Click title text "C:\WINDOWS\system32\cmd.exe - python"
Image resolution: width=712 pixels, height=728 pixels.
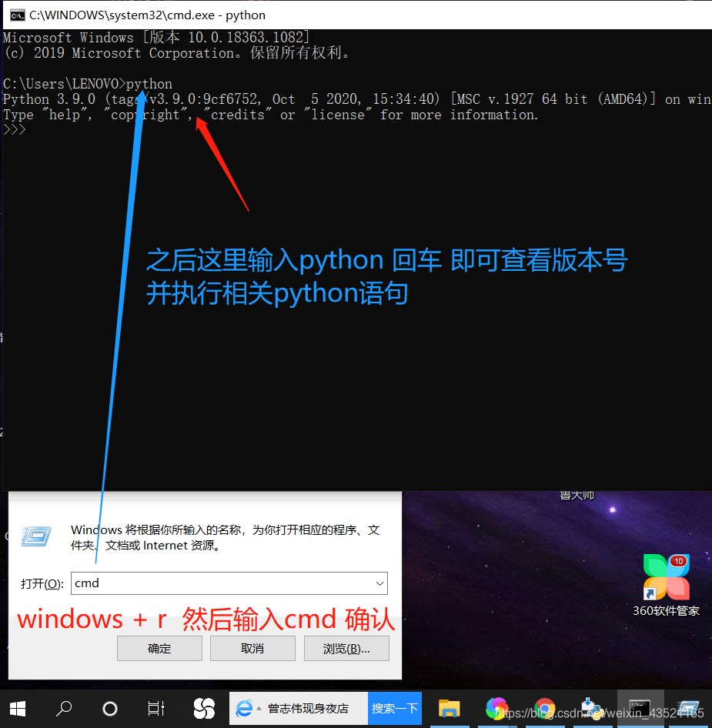point(147,15)
